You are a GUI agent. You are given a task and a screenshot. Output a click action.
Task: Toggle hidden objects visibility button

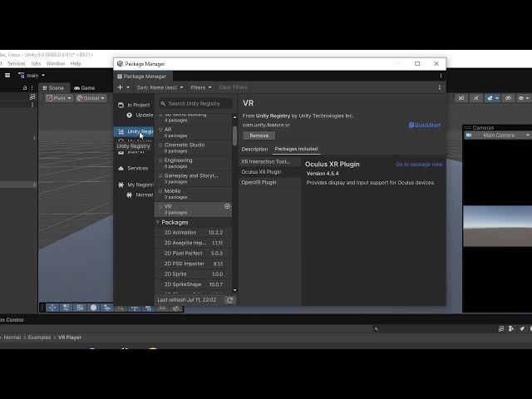click(508, 98)
